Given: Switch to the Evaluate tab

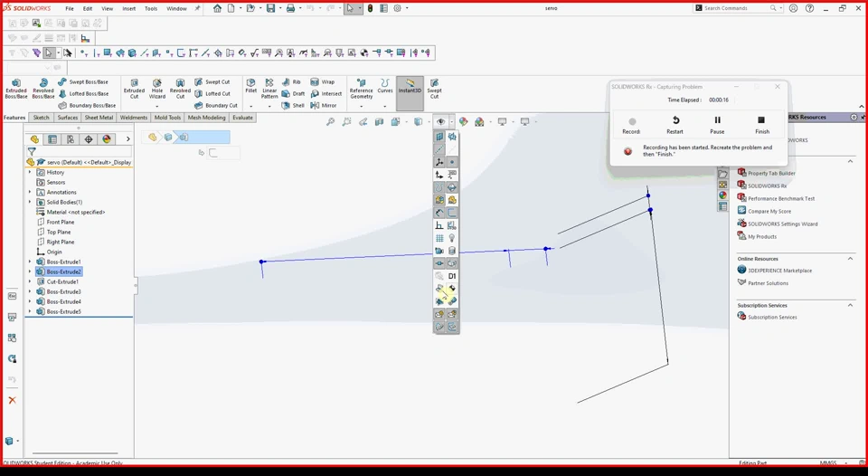Looking at the screenshot, I should (242, 118).
